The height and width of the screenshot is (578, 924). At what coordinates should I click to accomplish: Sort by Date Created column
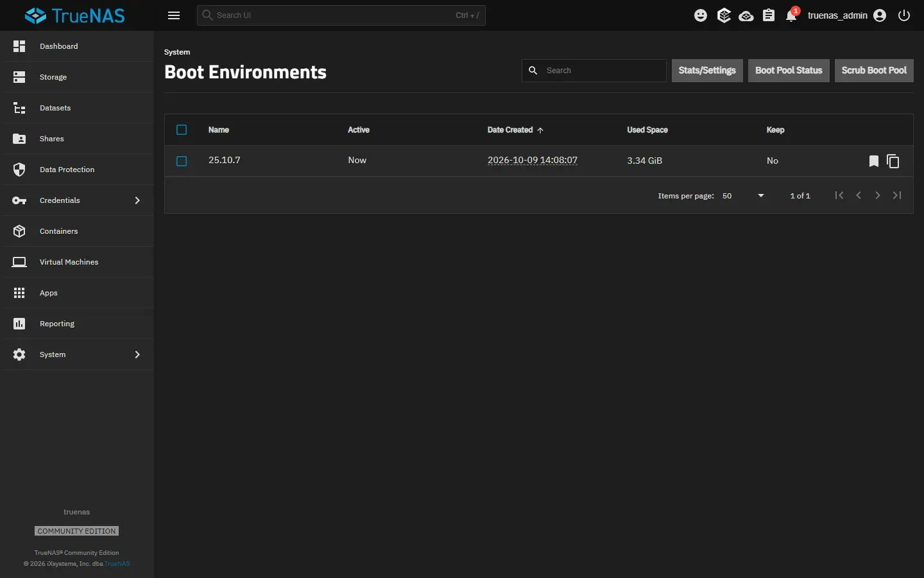[515, 130]
